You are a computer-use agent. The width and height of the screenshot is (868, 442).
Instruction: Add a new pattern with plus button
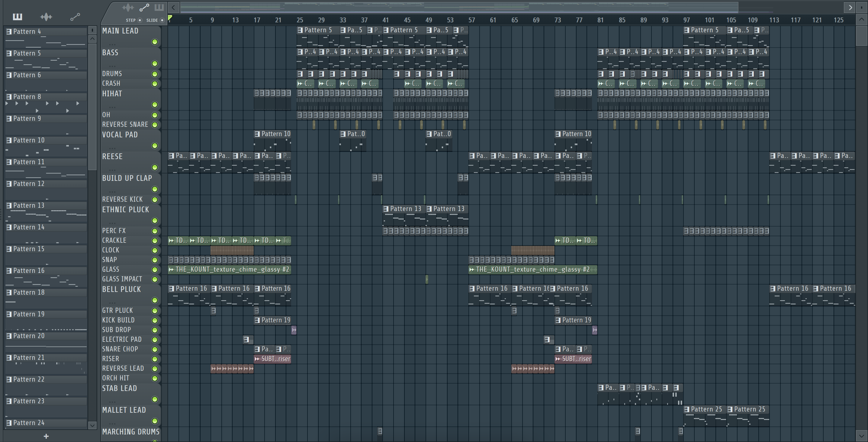point(46,436)
